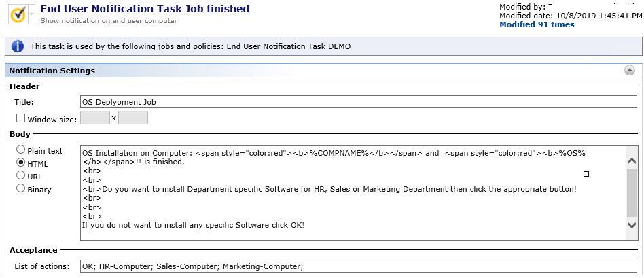The width and height of the screenshot is (644, 278).
Task: Click the window width input box
Action: (x=95, y=118)
